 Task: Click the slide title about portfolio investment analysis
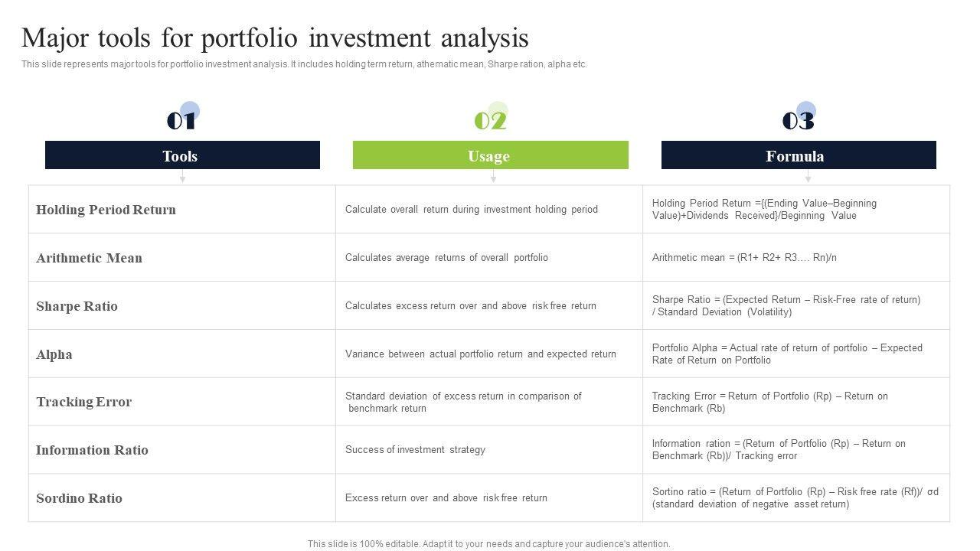[275, 37]
